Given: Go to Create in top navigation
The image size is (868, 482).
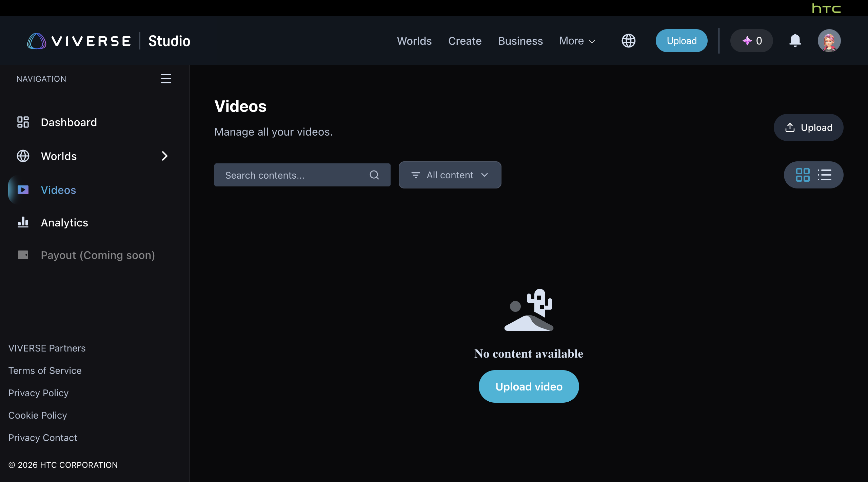Looking at the screenshot, I should point(465,41).
